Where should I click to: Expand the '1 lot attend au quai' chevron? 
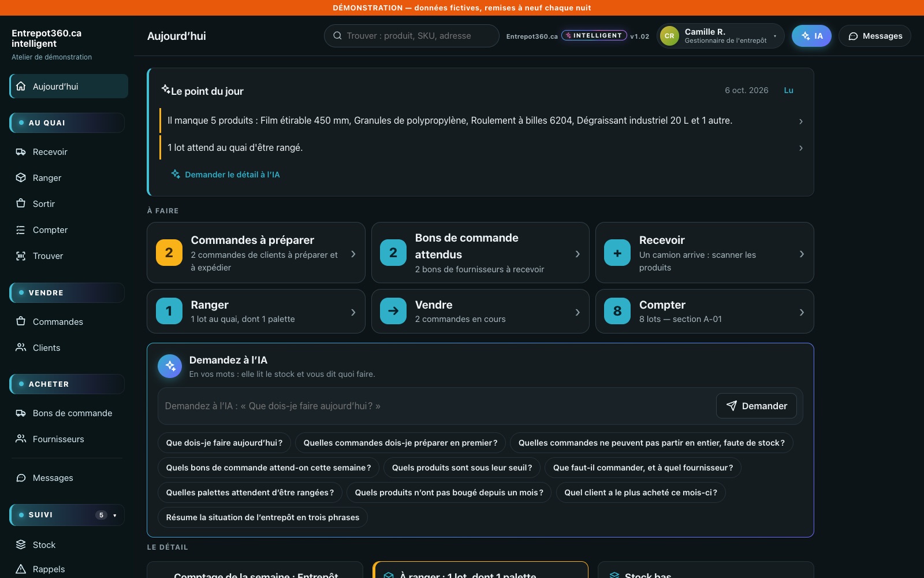pos(801,149)
